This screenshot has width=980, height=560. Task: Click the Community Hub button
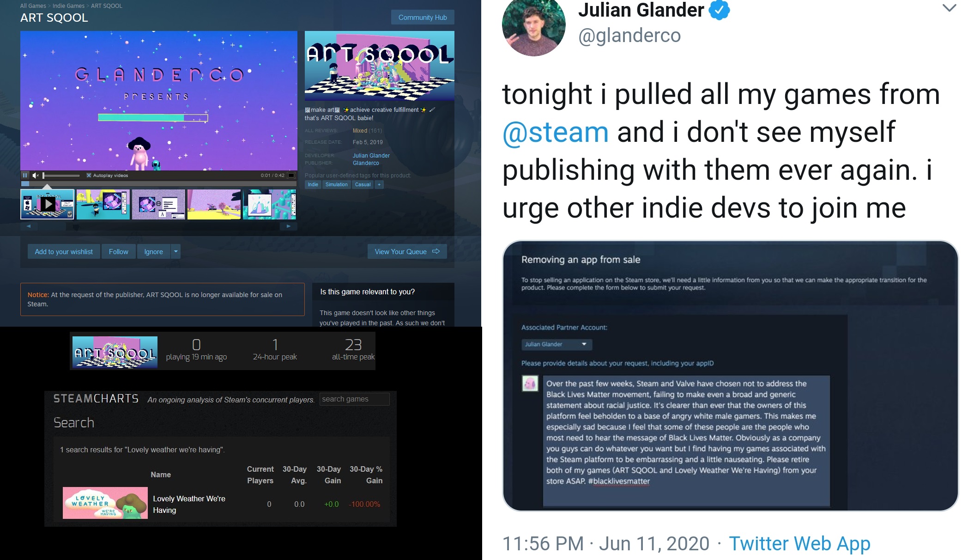click(423, 18)
